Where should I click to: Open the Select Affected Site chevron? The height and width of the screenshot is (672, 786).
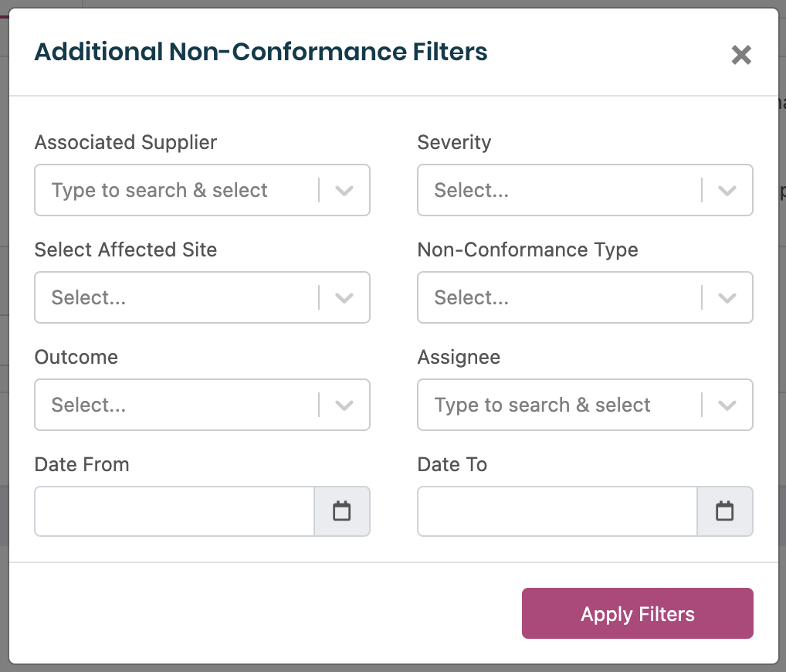[x=344, y=297]
